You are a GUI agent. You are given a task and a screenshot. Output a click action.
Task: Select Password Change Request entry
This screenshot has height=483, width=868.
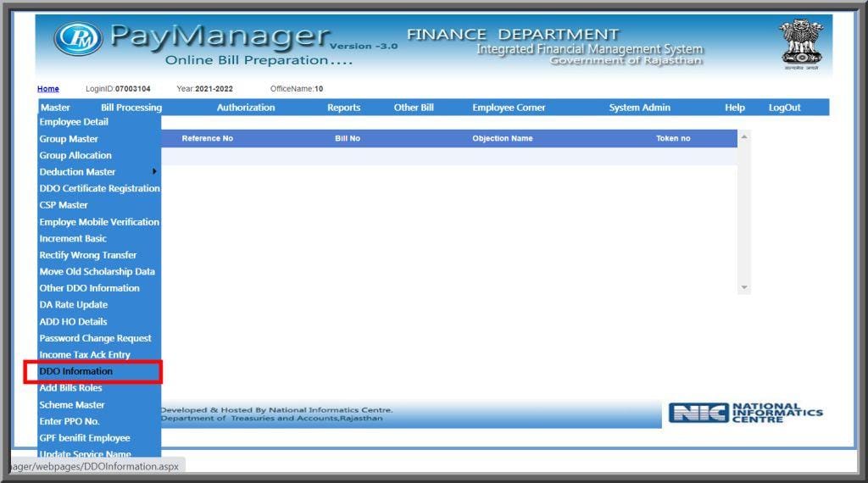pyautogui.click(x=95, y=338)
